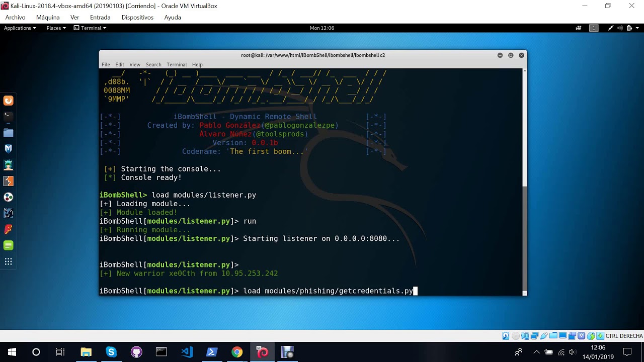Click the VirtualBox mouse integration status icon
Viewport: 644px width, 362px height.
pos(591,336)
